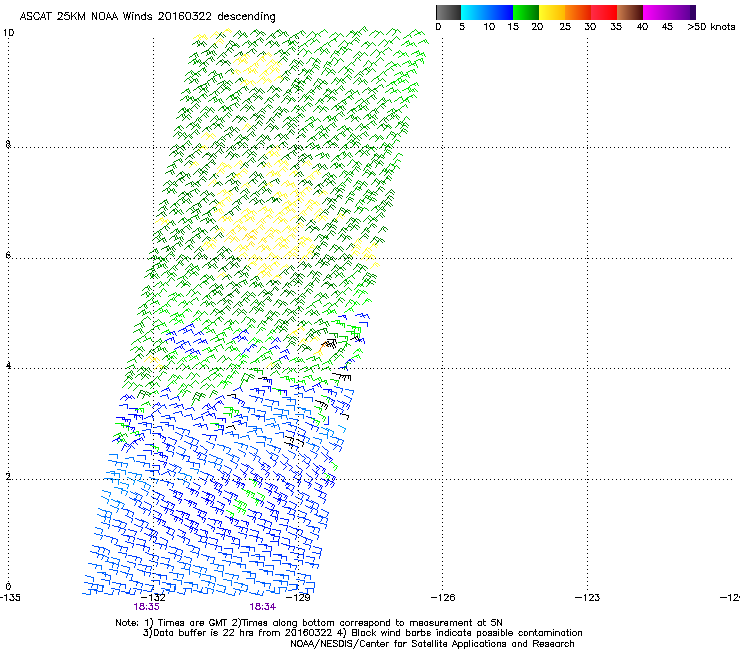
Task: Click the latitude axis label '6'
Action: coord(8,255)
